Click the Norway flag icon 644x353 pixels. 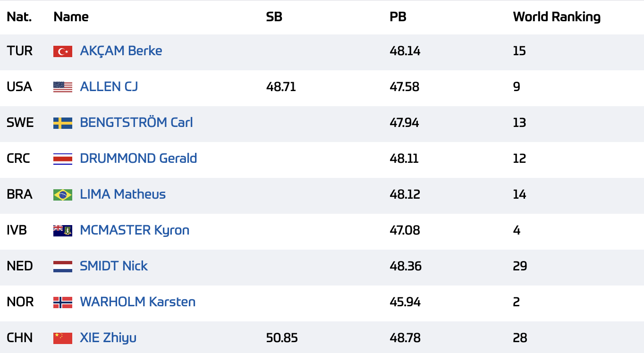[x=63, y=303]
